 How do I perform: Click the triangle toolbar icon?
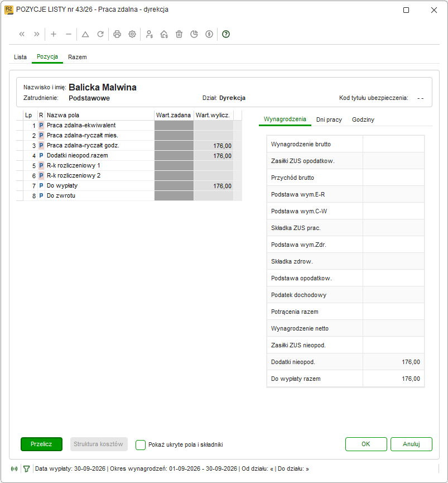coord(85,34)
